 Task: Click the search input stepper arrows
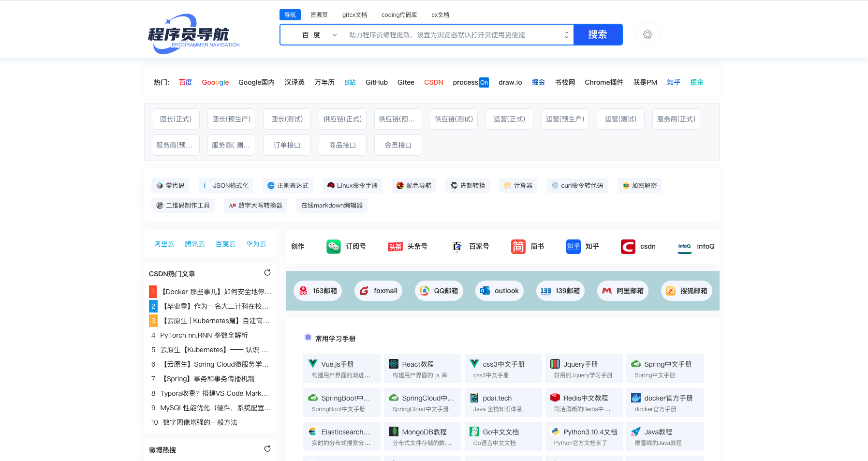coord(566,35)
